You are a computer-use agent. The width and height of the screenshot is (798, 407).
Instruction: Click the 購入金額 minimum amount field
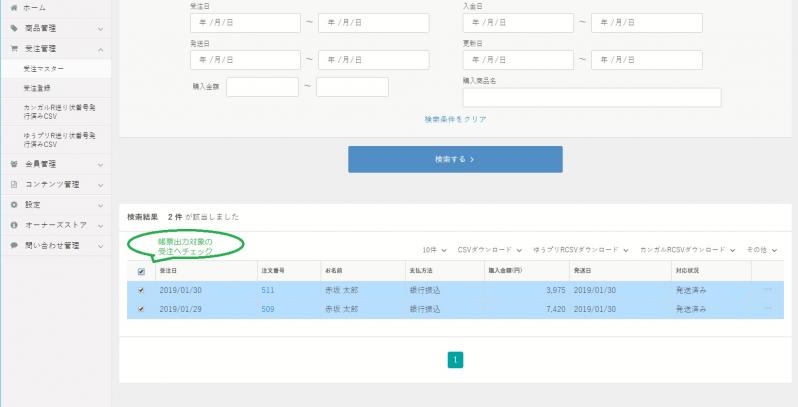coord(263,87)
